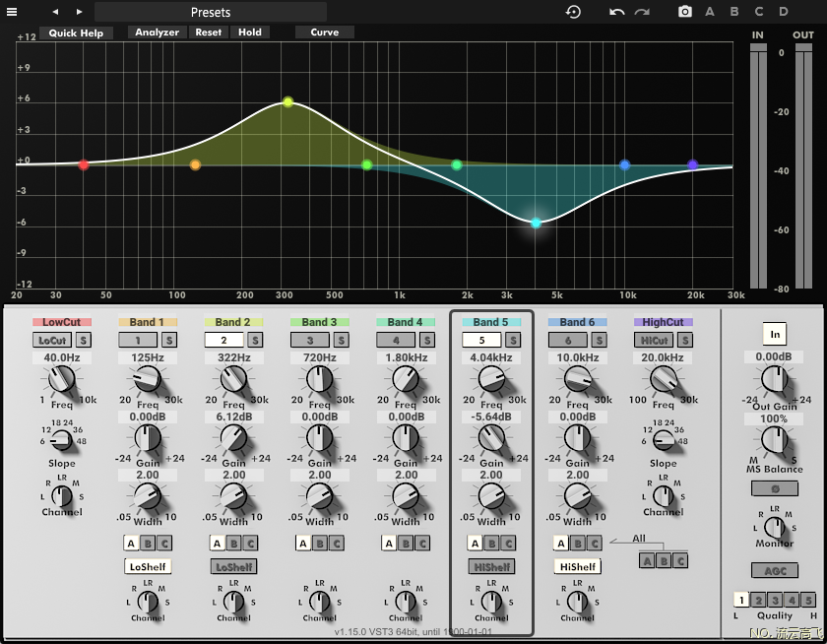
Task: Select snapshot slot A in top bar
Action: 710,11
